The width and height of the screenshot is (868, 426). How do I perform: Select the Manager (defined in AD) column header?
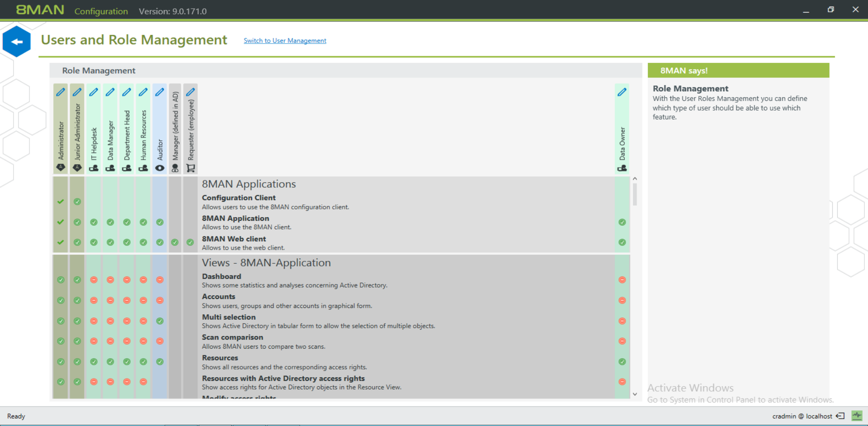[175, 129]
